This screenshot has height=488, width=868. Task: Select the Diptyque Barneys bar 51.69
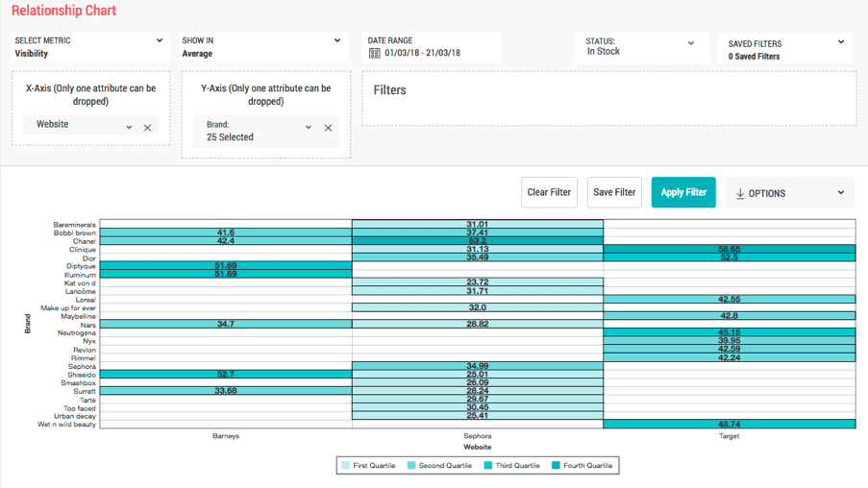[226, 265]
